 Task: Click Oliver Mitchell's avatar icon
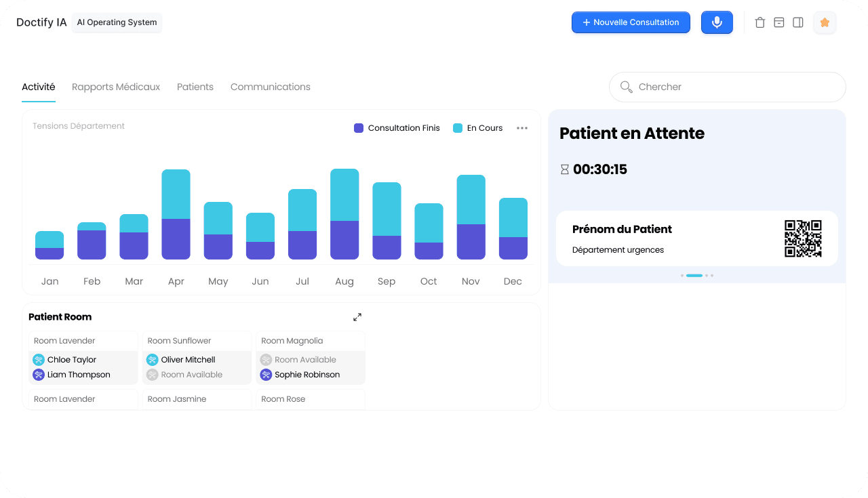153,360
